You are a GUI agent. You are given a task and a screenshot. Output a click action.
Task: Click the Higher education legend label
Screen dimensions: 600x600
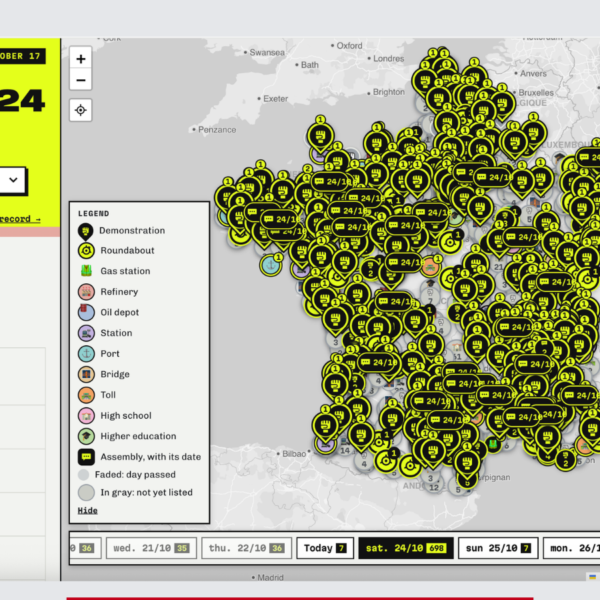click(138, 436)
